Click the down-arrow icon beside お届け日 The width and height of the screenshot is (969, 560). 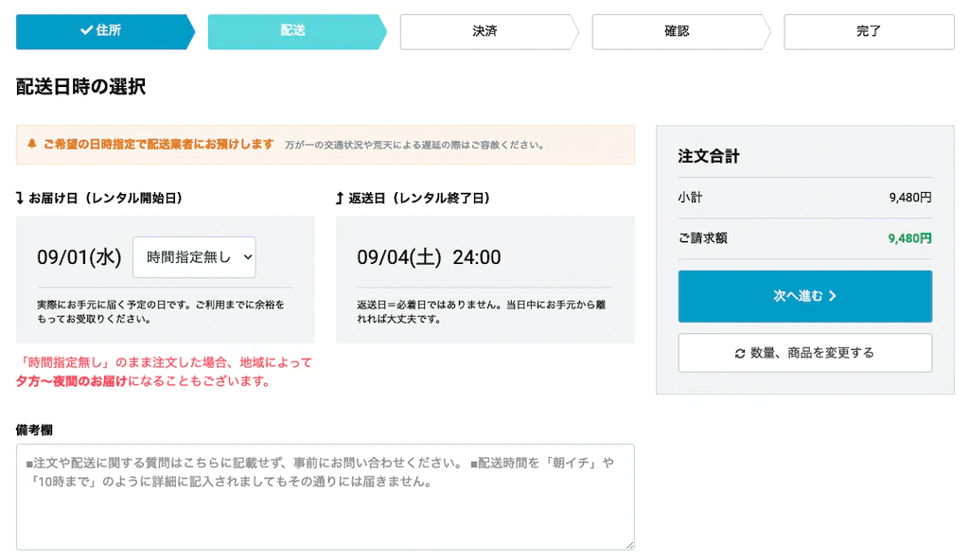coord(20,199)
